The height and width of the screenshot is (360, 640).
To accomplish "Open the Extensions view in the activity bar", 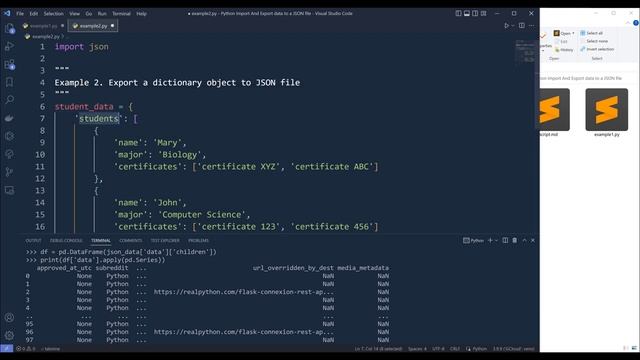I will pos(9,64).
